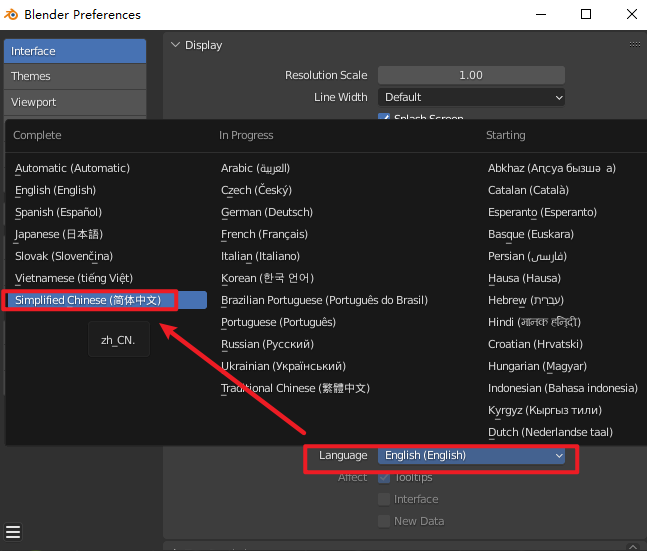Open the hamburger save-preferences menu
The image size is (647, 551).
12,531
